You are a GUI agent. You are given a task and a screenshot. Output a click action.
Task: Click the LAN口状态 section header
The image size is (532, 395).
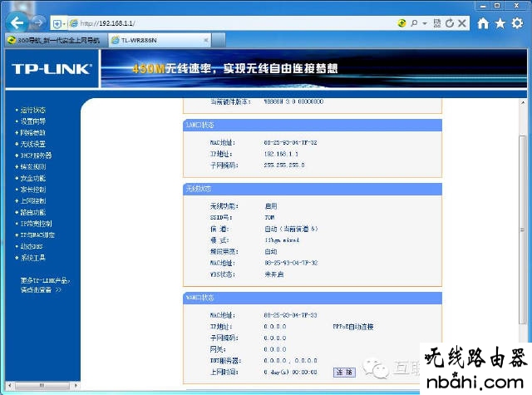[313, 125]
